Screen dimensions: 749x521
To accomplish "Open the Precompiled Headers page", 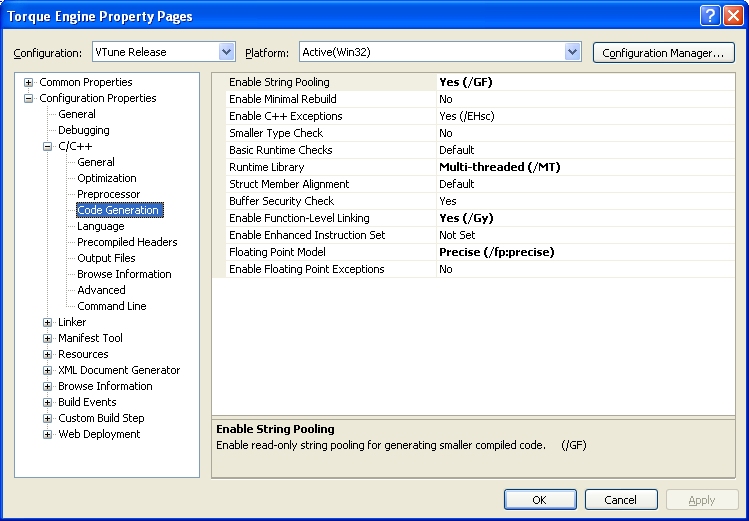I will click(x=127, y=242).
